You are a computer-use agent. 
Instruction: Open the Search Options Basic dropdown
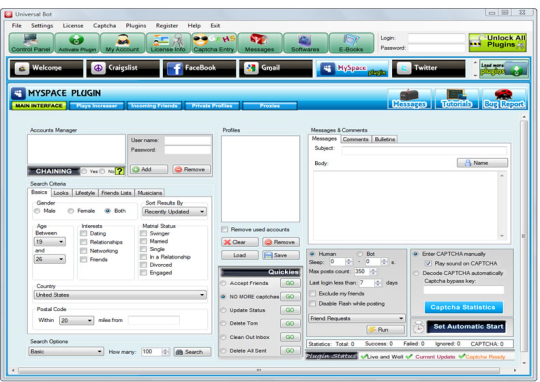pos(66,351)
